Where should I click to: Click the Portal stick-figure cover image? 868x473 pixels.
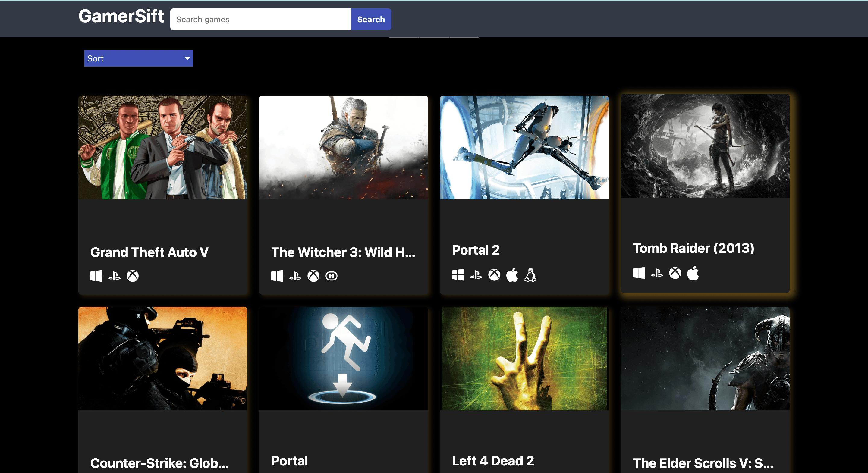click(343, 359)
